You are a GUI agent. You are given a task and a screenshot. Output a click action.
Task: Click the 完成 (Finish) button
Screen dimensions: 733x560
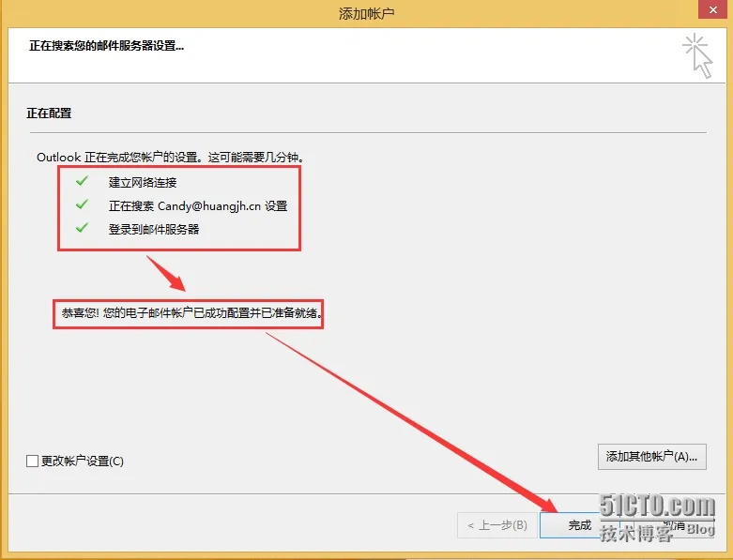pos(580,525)
